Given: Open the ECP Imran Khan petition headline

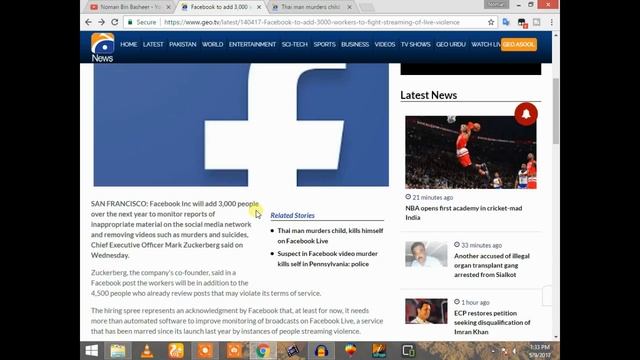Looking at the screenshot, I should click(492, 322).
